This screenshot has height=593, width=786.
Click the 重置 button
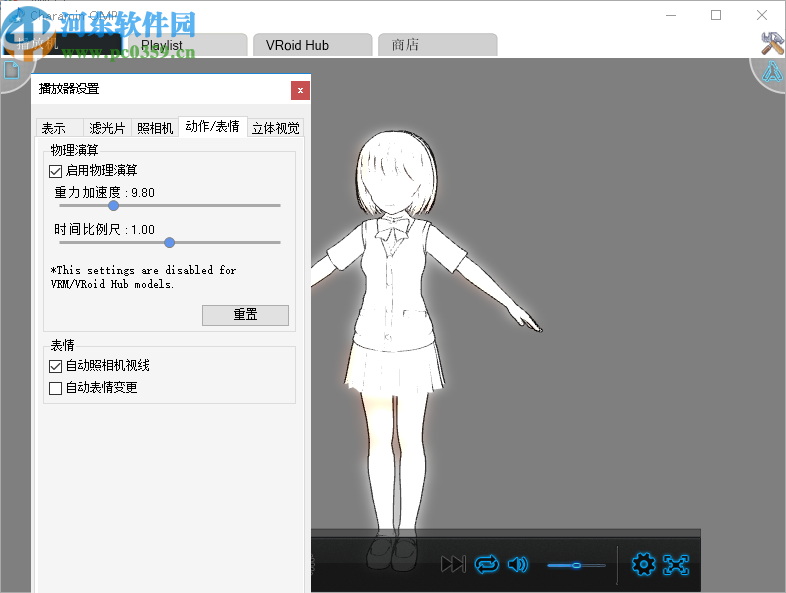click(245, 315)
